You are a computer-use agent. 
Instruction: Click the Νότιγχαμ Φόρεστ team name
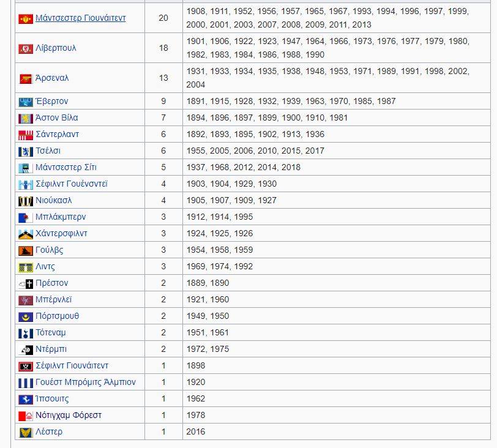coord(69,415)
